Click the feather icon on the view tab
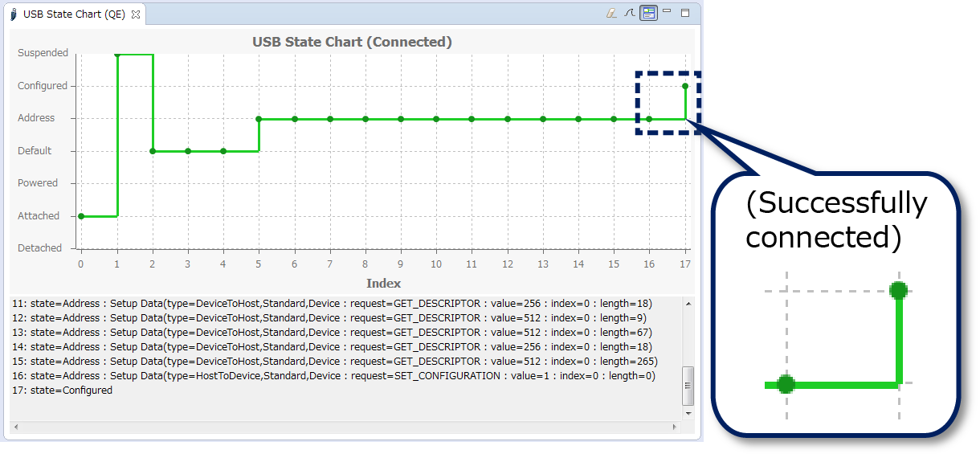 pyautogui.click(x=14, y=14)
